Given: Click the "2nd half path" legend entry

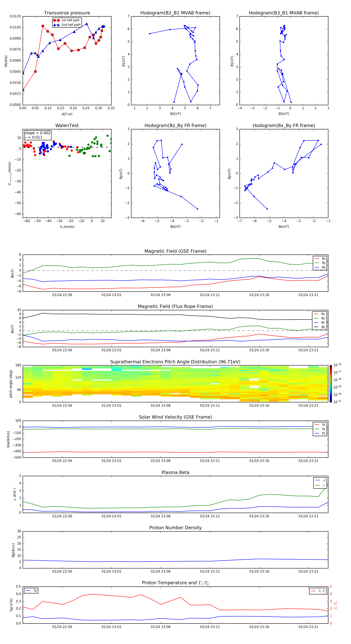Looking at the screenshot, I should tap(67, 25).
